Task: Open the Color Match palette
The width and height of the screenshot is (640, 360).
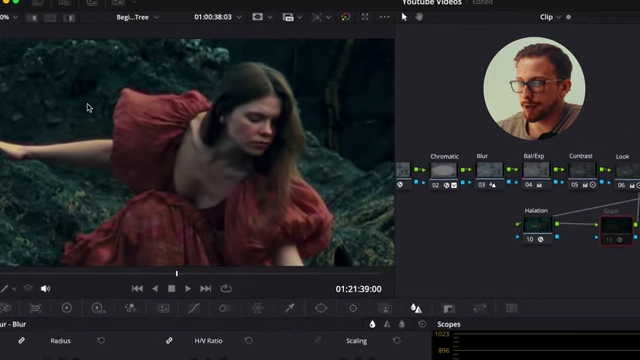Action: tap(35, 308)
